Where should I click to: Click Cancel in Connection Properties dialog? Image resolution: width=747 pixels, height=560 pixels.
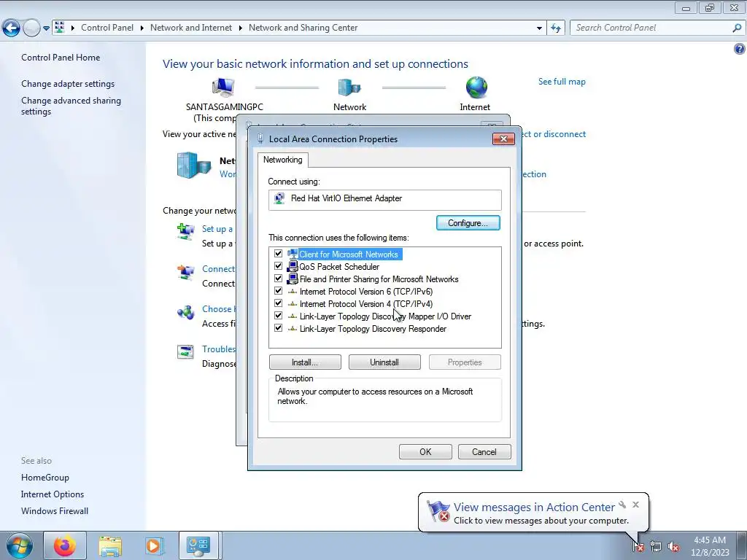tap(484, 452)
